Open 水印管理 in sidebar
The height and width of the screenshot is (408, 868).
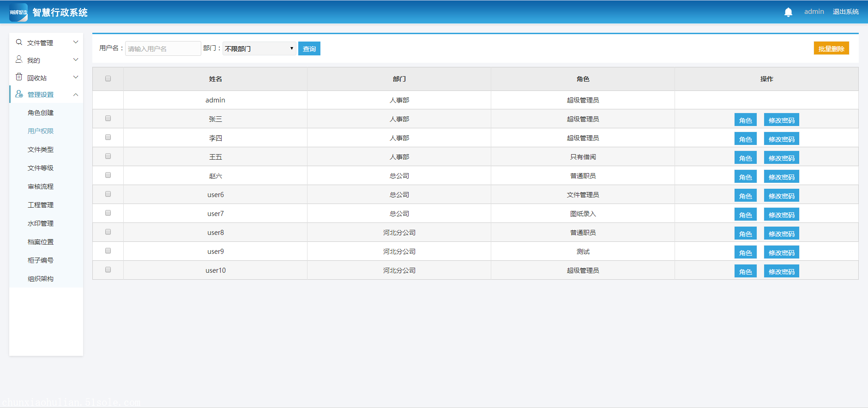point(41,223)
